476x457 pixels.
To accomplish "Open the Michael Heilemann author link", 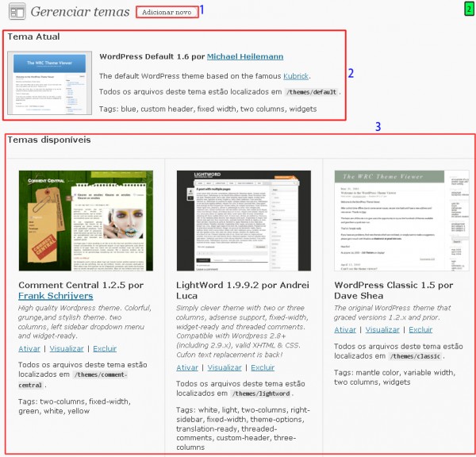I will point(245,57).
